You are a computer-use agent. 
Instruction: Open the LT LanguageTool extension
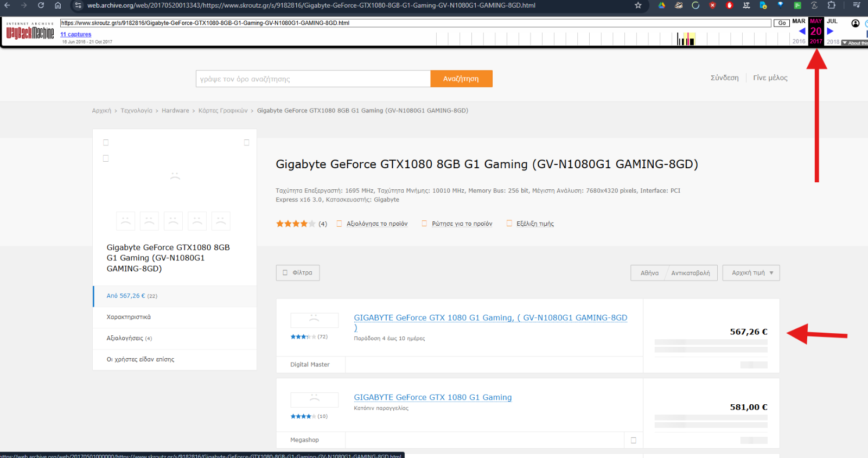click(746, 5)
